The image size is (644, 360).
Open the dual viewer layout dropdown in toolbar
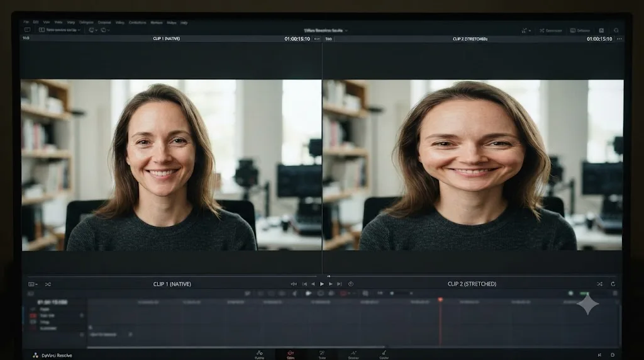(x=60, y=30)
